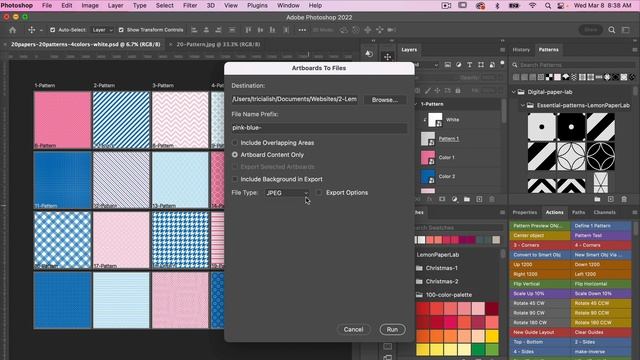640x360 pixels.
Task: Run the Define 1 Pattern action
Action: point(601,226)
